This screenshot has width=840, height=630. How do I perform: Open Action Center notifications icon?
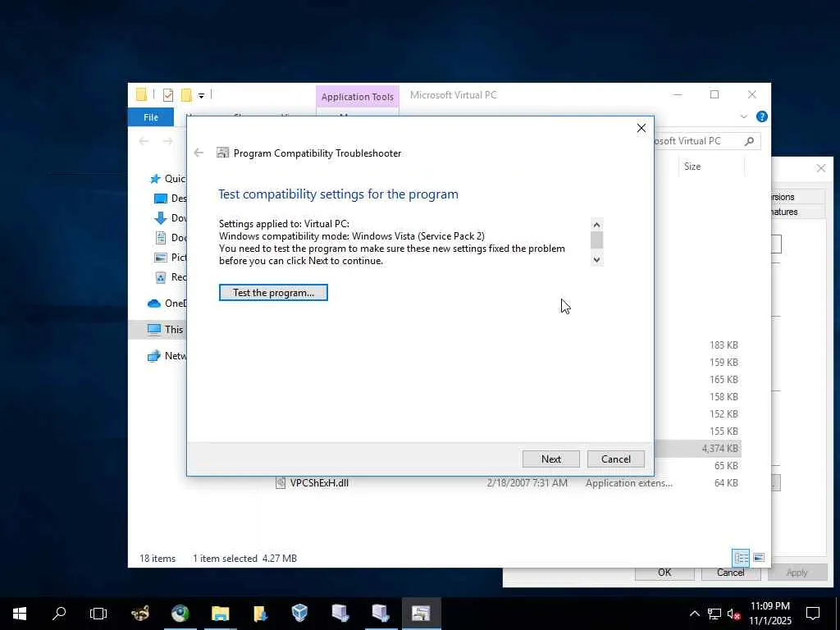tap(813, 614)
